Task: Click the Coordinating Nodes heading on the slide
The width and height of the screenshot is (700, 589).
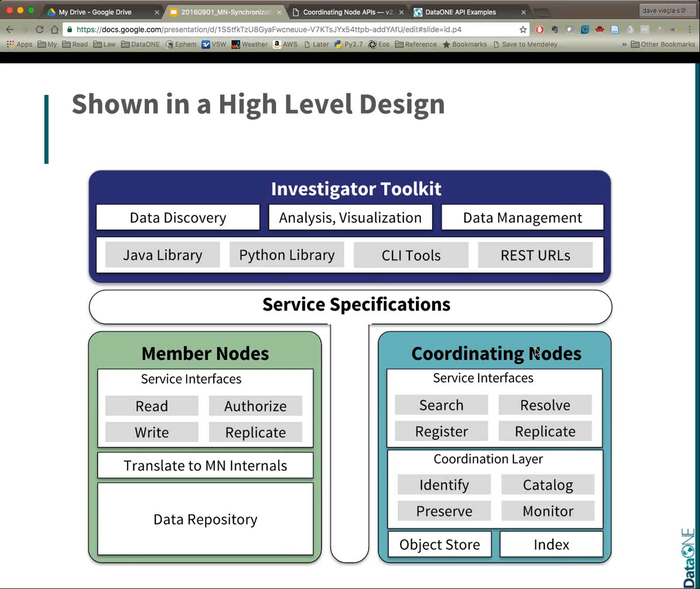Action: point(496,353)
